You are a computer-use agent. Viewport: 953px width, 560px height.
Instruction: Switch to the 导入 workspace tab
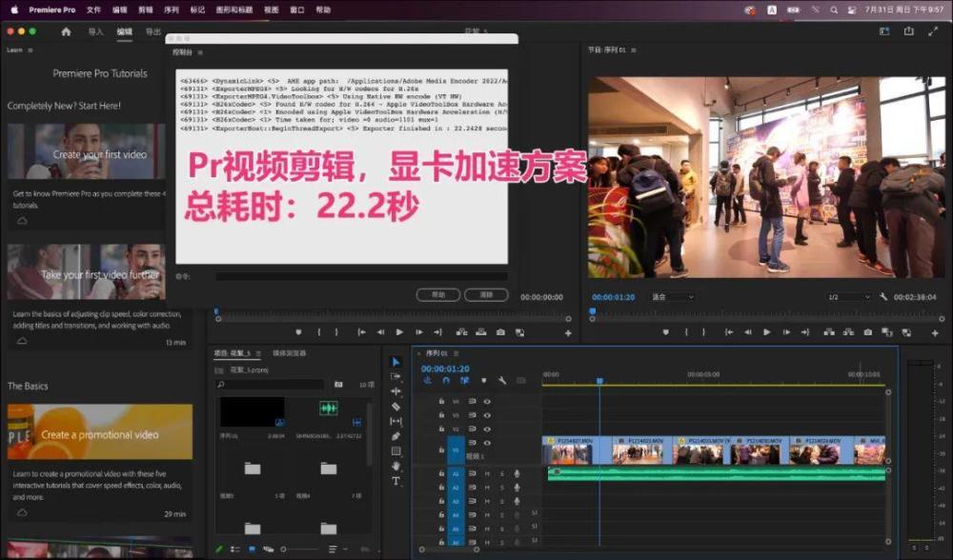point(95,31)
